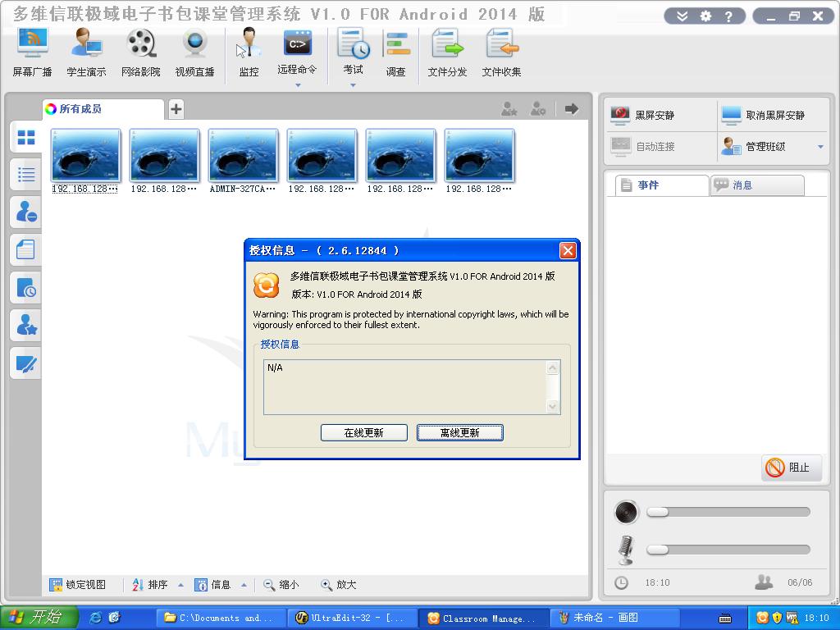Click File Distribution (文件分发) icon
840x630 pixels.
pyautogui.click(x=447, y=52)
